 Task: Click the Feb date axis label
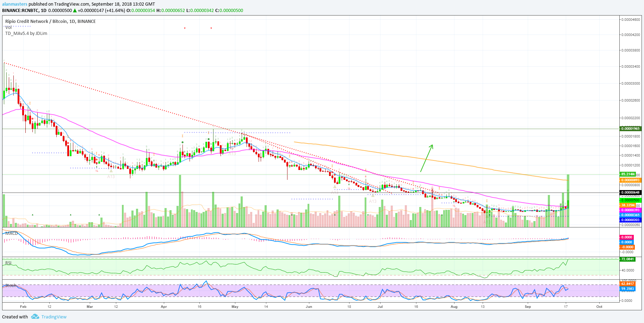23,307
